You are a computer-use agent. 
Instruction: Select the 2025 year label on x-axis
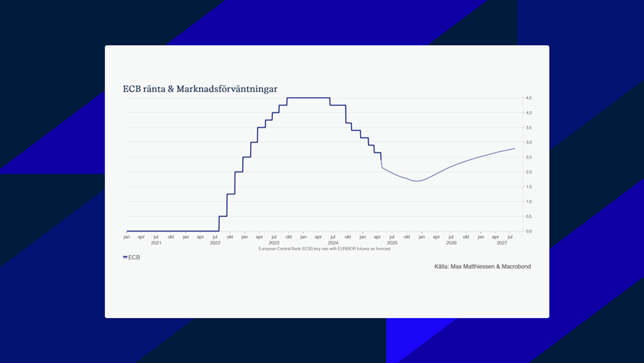click(x=392, y=243)
